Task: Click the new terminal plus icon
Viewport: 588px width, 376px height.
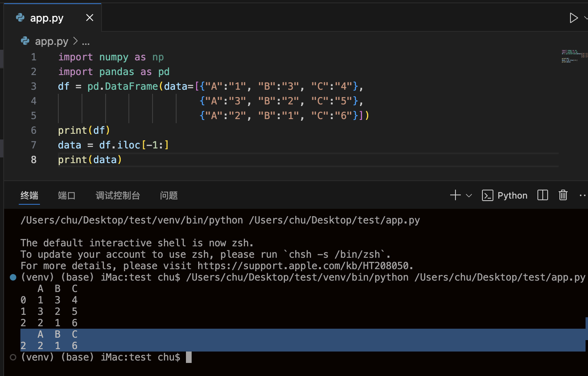Action: (455, 195)
